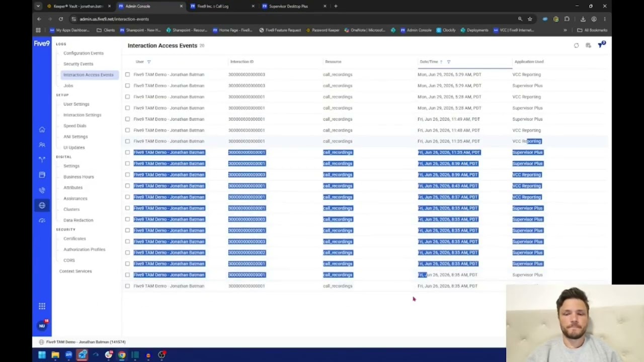Screen dimensions: 644x362
Task: Open the Chrome apps grid in bookmarks bar
Action: [x=38, y=30]
